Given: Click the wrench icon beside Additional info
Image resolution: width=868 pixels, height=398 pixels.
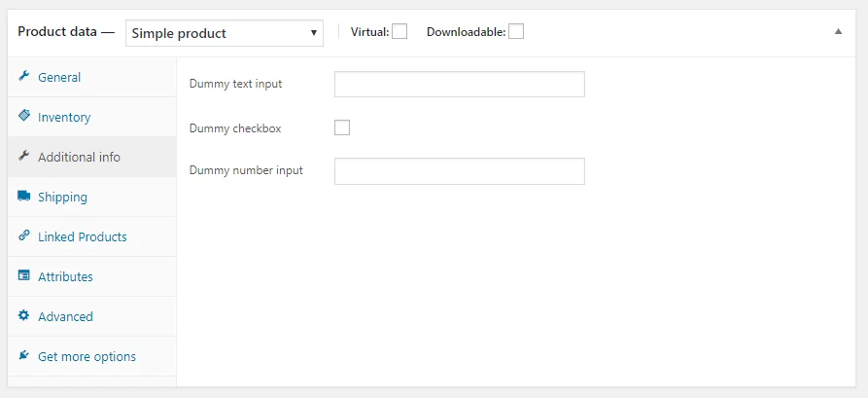Looking at the screenshot, I should tap(23, 156).
